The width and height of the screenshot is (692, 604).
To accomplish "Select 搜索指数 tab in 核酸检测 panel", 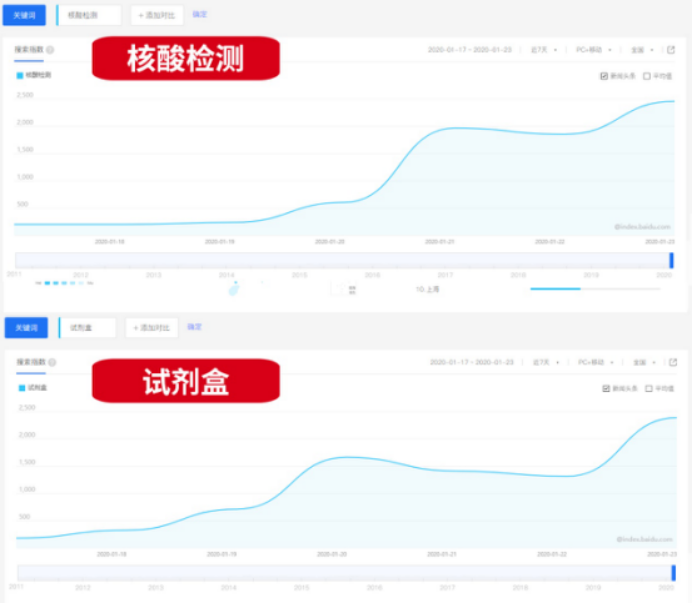I will pyautogui.click(x=29, y=50).
